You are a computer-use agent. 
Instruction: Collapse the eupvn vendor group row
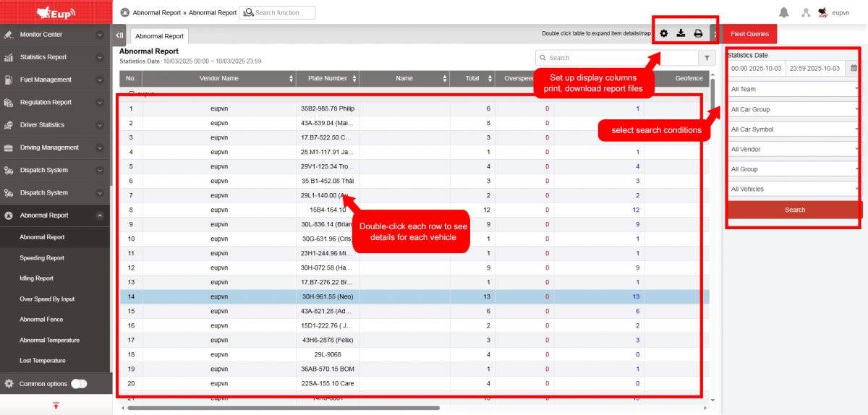131,94
